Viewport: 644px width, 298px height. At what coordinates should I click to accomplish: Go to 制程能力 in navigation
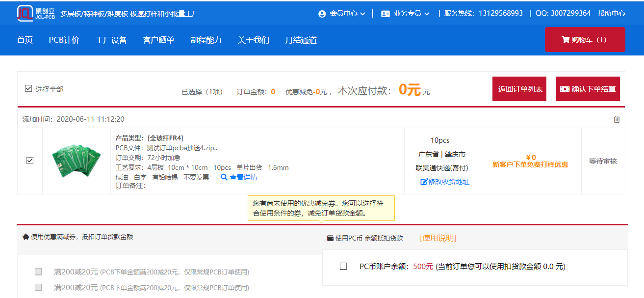[x=206, y=40]
